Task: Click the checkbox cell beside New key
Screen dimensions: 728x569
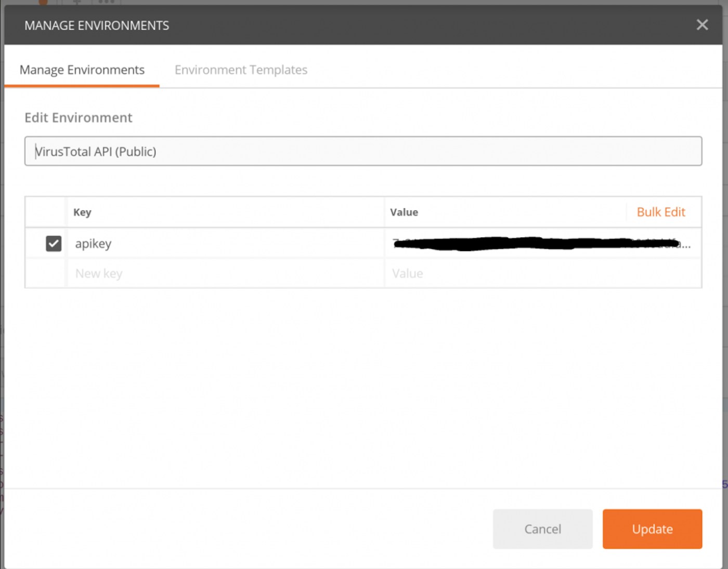Action: 46,274
